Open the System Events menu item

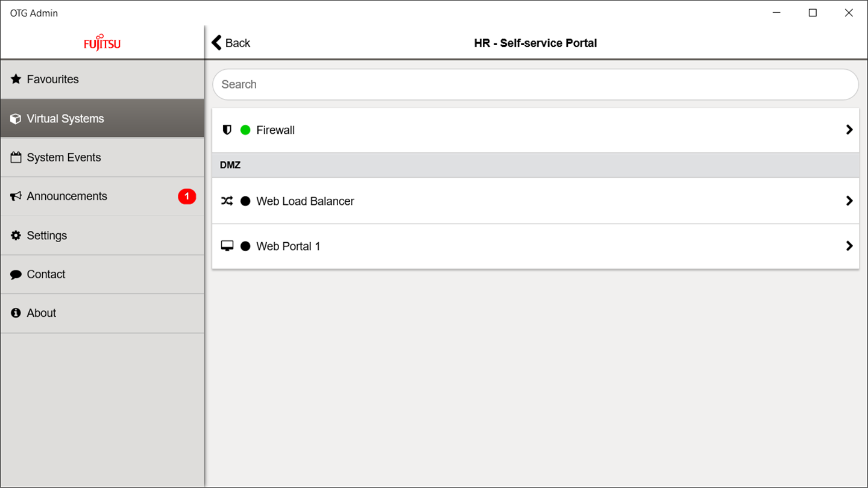[x=64, y=157]
